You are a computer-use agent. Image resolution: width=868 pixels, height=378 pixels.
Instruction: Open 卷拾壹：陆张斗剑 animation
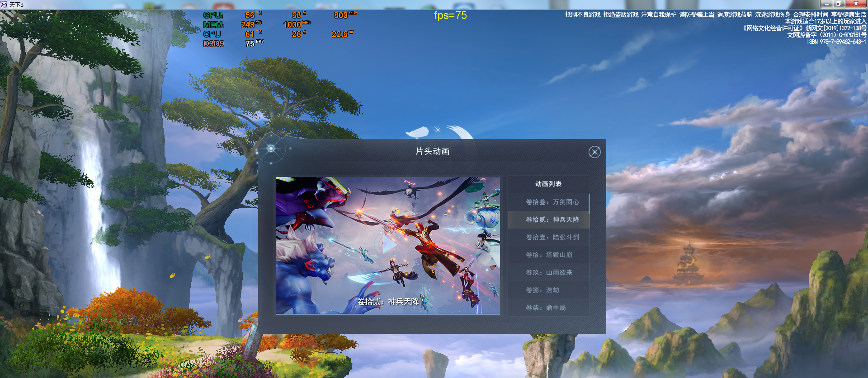548,237
